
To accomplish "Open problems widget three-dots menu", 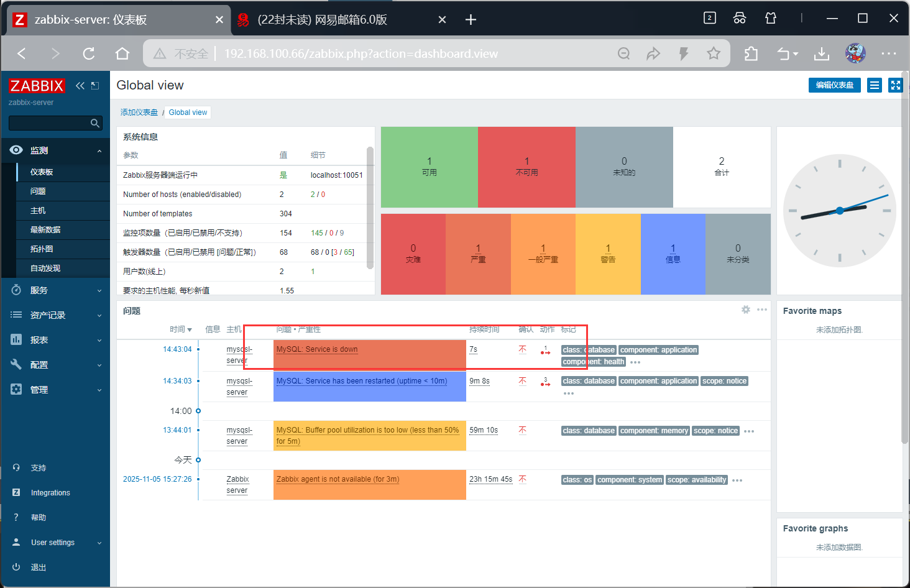I will tap(762, 310).
